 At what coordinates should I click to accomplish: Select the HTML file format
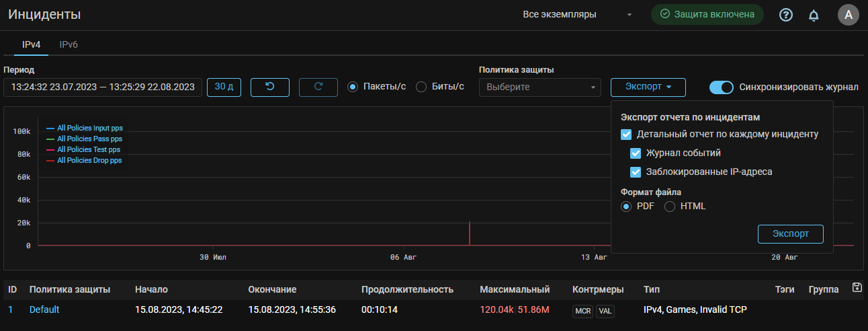click(670, 207)
